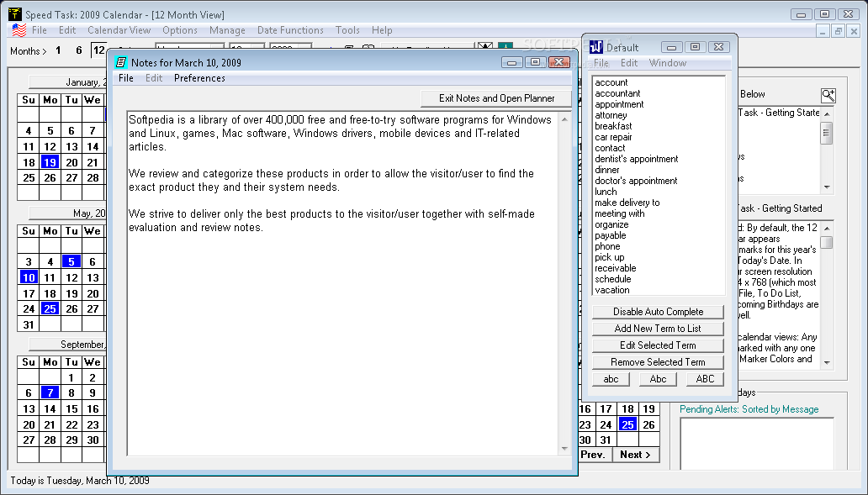Click the September month header button
The height and width of the screenshot is (495, 868).
coord(67,345)
